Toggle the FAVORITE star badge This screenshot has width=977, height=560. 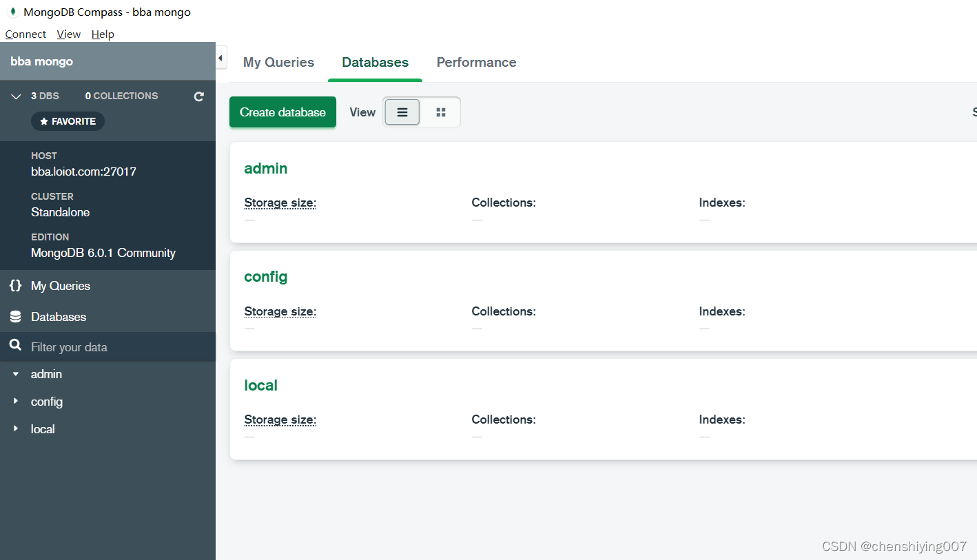[68, 121]
